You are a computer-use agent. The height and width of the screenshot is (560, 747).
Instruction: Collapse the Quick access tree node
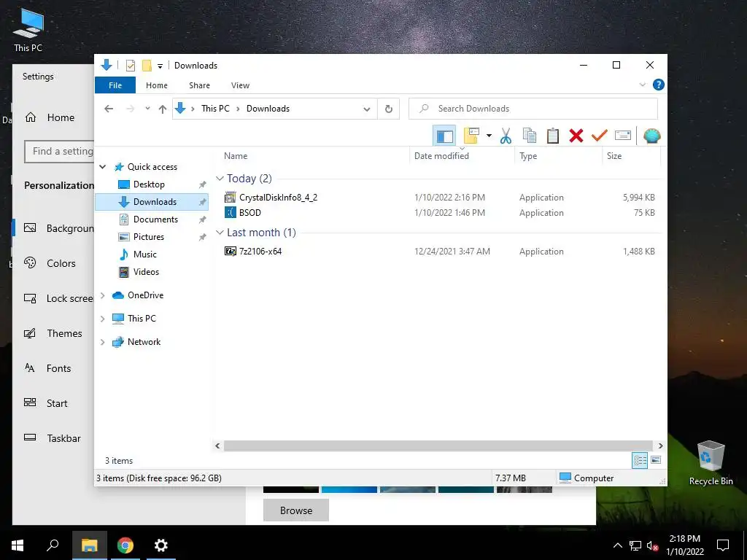click(x=102, y=167)
